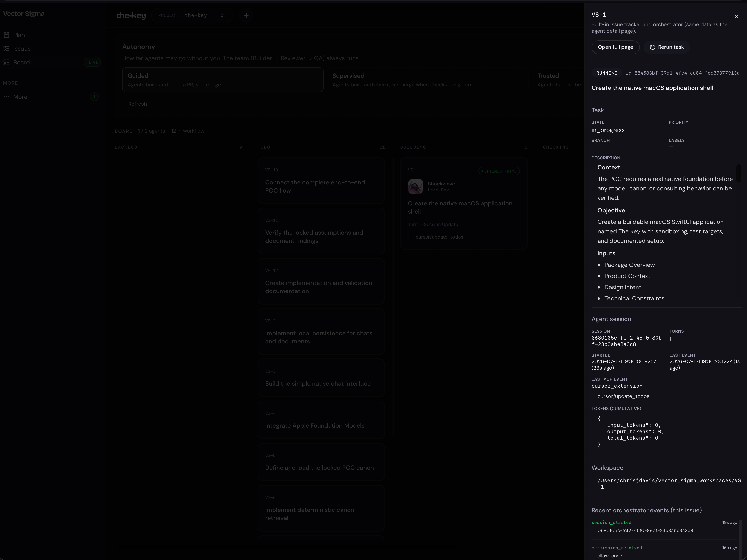747x560 pixels.
Task: Click the description scrollbar in VS-1 panel
Action: pos(739,173)
